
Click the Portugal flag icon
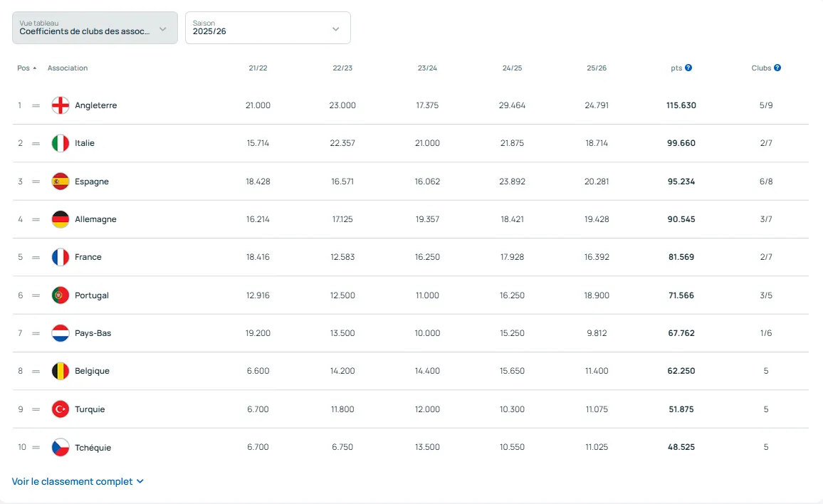tap(61, 295)
